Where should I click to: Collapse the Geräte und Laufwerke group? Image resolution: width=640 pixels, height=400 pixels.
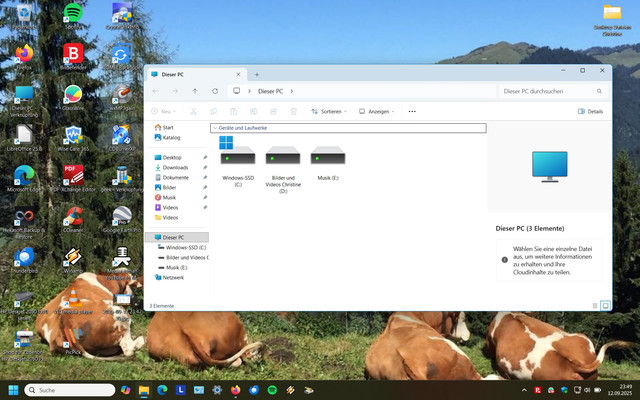(215, 128)
